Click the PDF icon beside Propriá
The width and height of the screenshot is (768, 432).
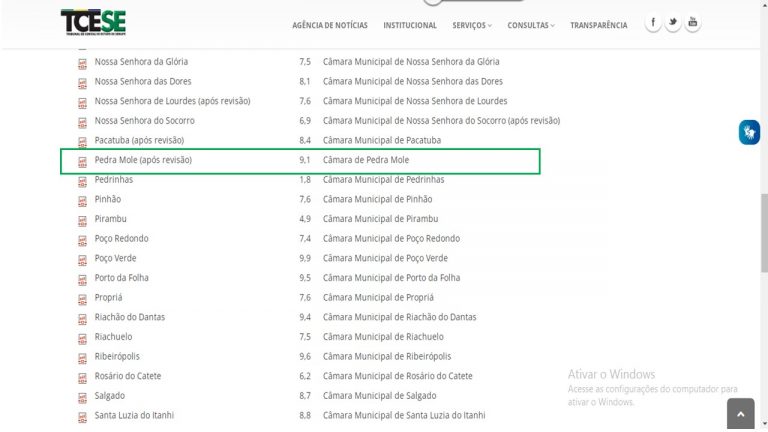(82, 298)
